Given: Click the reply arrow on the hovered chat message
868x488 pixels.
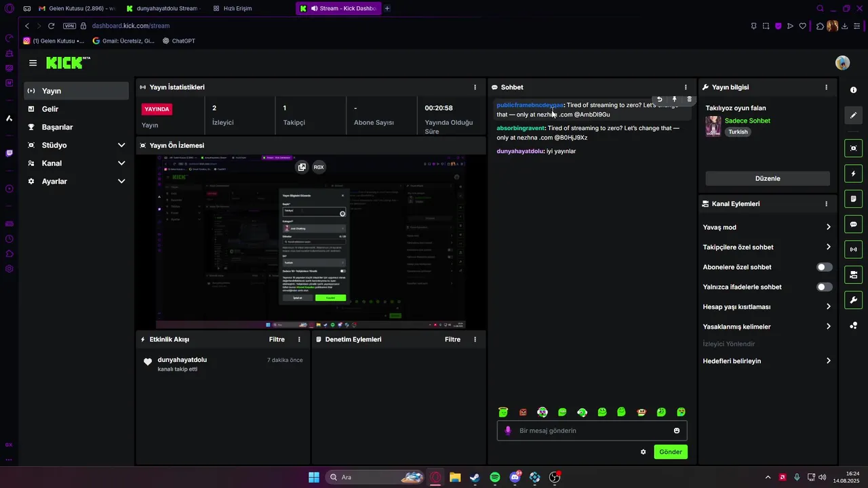Looking at the screenshot, I should [x=659, y=100].
